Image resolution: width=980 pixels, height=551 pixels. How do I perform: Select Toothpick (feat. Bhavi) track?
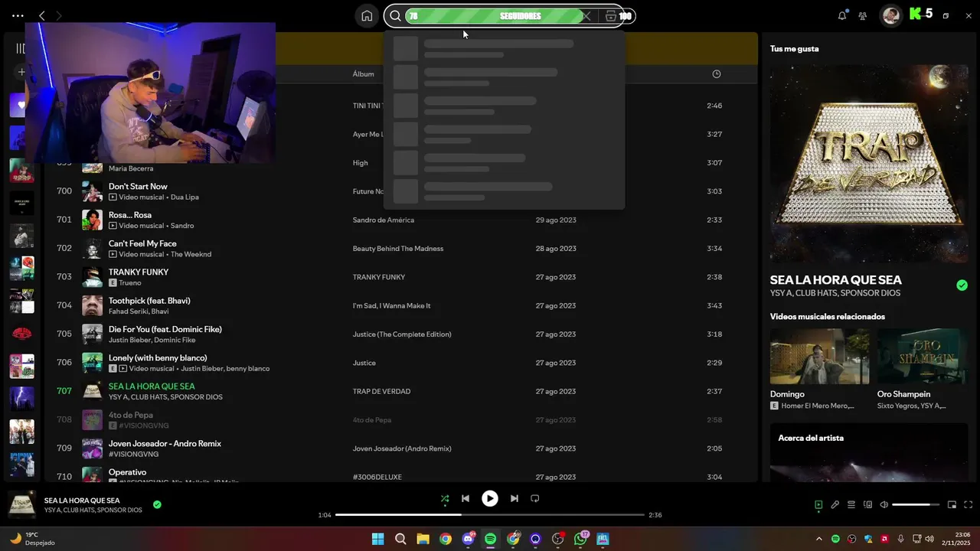pyautogui.click(x=149, y=301)
